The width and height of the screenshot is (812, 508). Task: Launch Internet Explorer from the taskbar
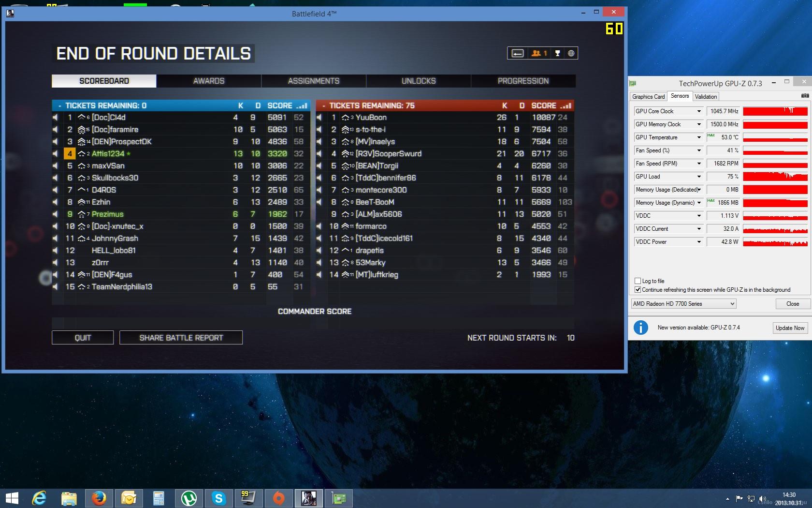point(39,498)
